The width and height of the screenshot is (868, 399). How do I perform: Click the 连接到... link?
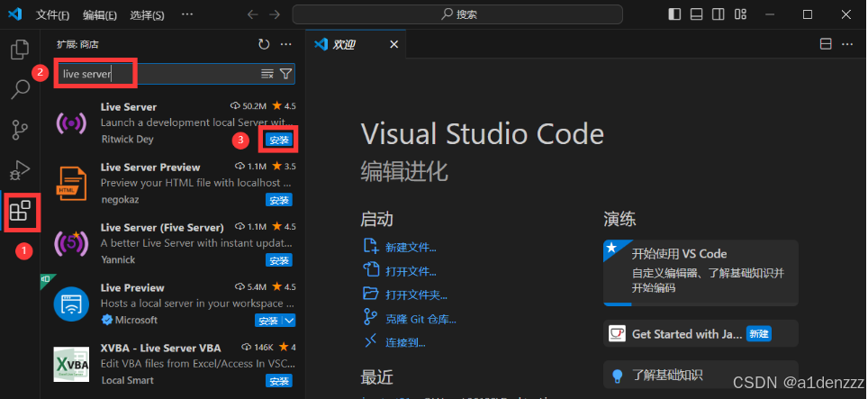point(405,343)
